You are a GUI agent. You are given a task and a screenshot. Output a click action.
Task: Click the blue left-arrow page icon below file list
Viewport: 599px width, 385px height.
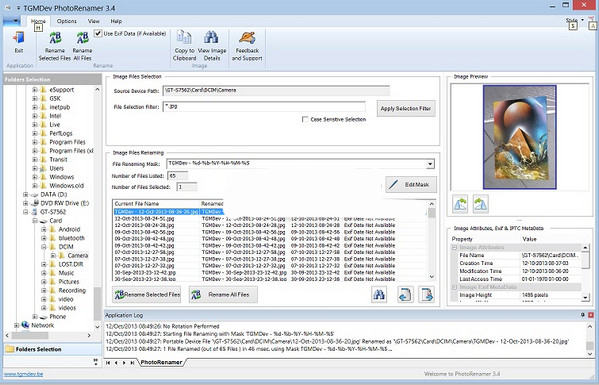pyautogui.click(x=405, y=294)
